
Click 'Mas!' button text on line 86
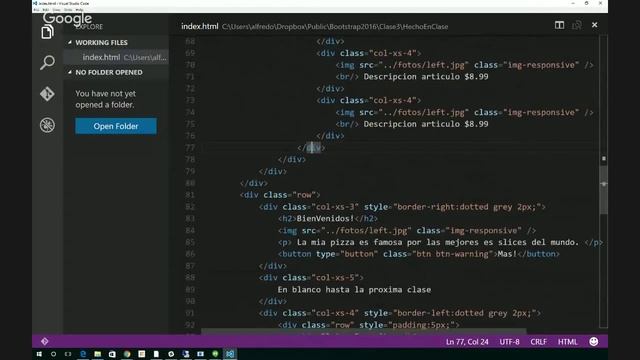pyautogui.click(x=507, y=254)
